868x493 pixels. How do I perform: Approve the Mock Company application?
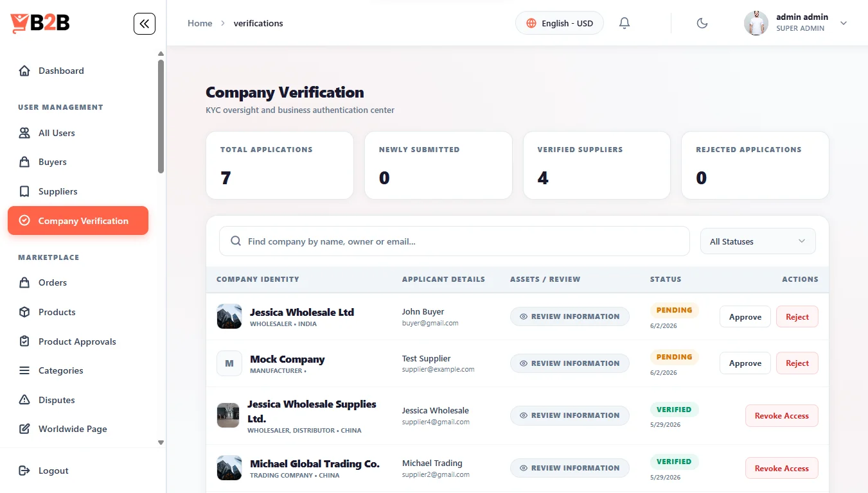[x=745, y=363]
